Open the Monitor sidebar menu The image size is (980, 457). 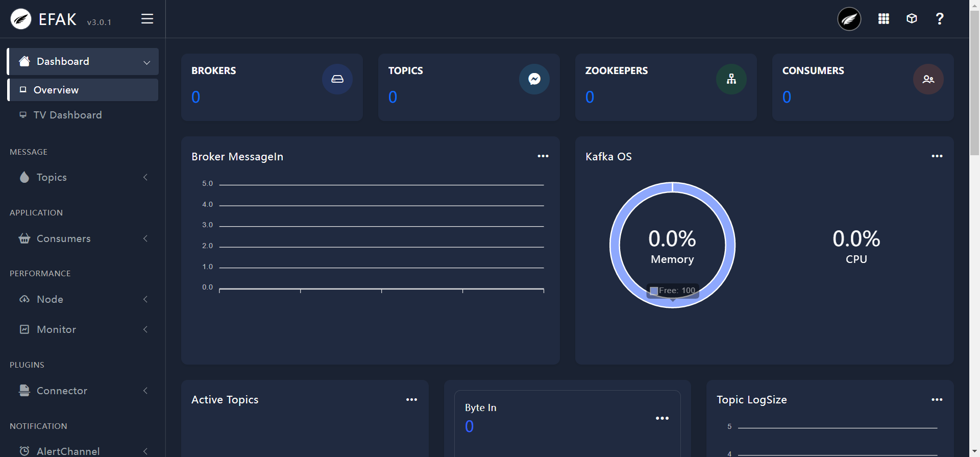83,329
